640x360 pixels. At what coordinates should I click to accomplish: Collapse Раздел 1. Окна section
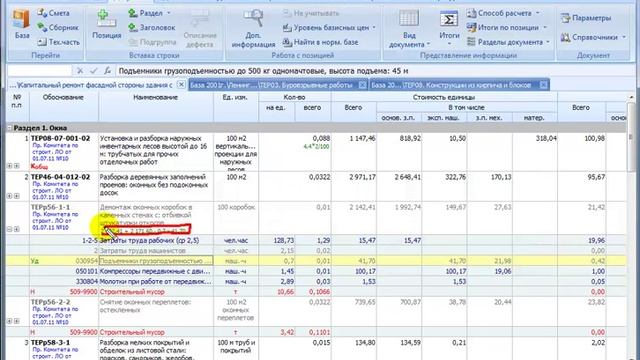click(x=10, y=128)
